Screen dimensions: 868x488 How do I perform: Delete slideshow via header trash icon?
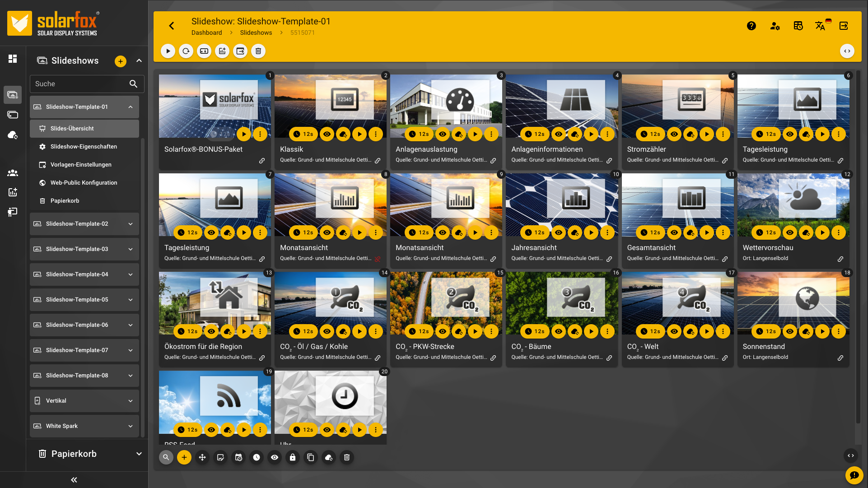258,51
